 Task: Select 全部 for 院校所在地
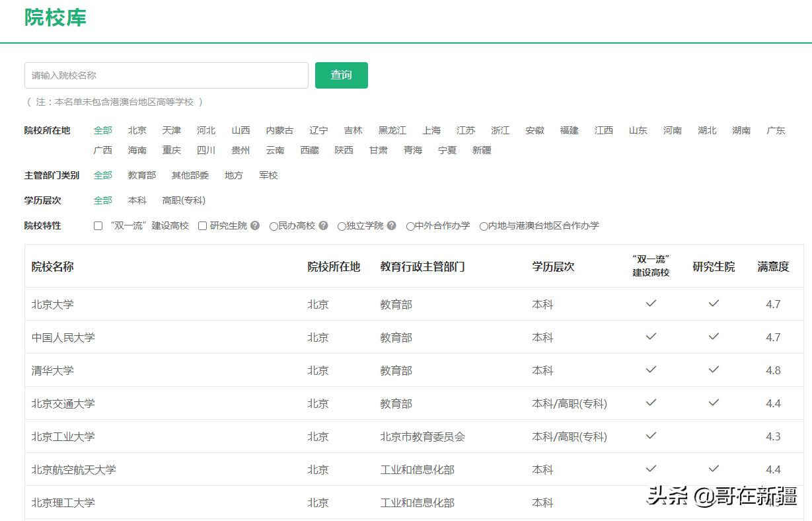(x=102, y=130)
